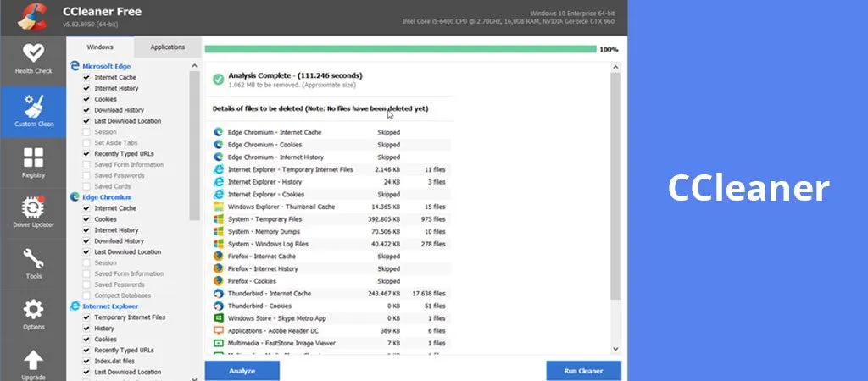Click the cleaning options scrollbar thumb

(194, 146)
